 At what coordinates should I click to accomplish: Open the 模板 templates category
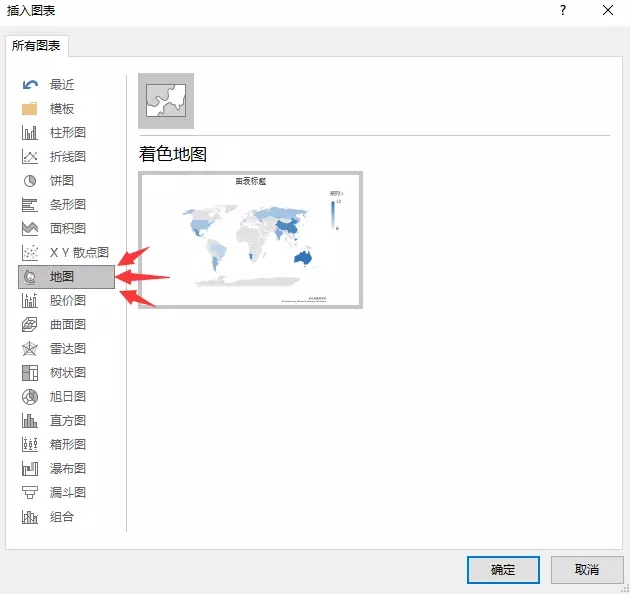(x=62, y=109)
